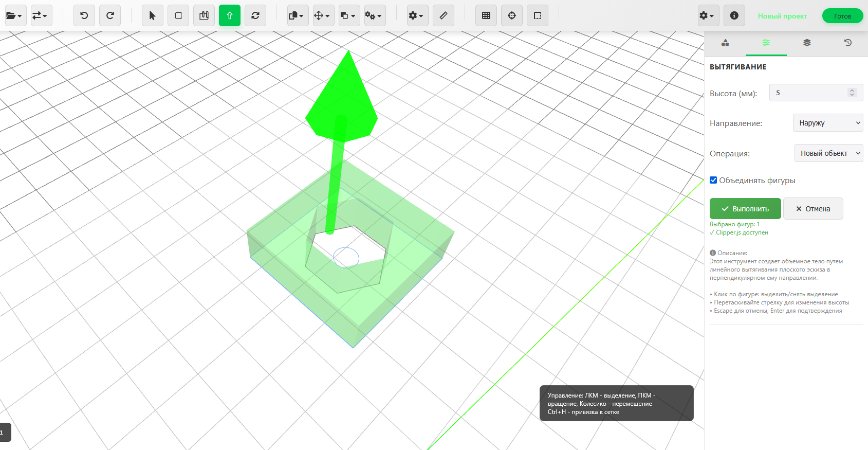Click the green 'Готов' status button

coord(843,16)
